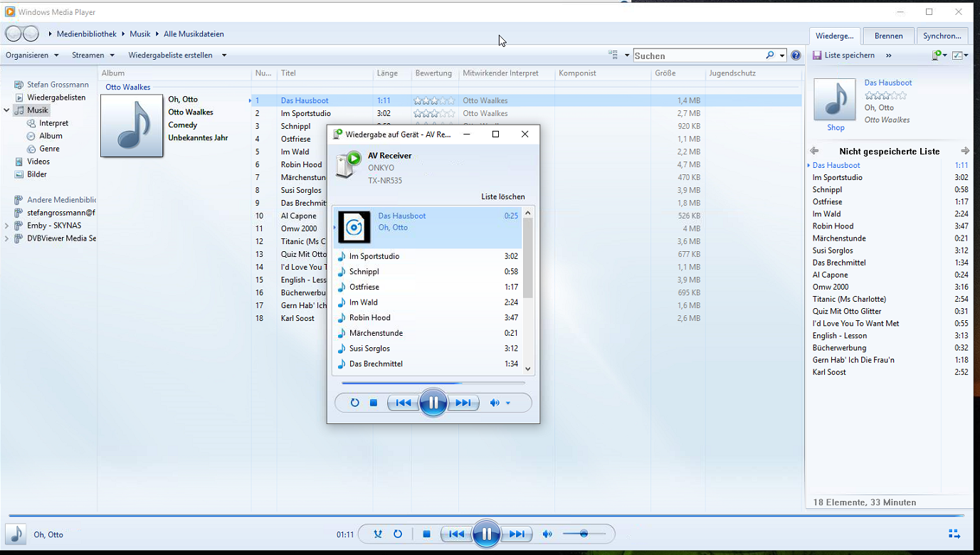980x555 pixels.
Task: Go to previous list with left arrow
Action: (x=814, y=151)
